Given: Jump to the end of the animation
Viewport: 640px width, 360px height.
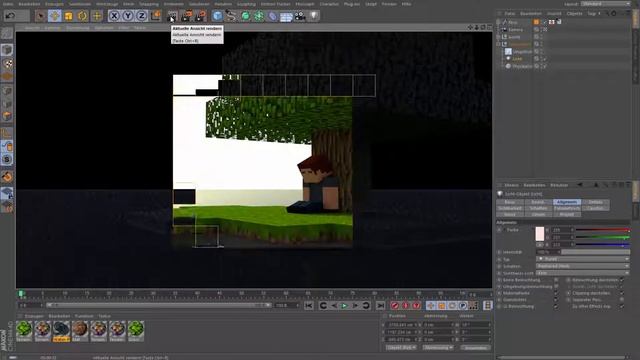Looking at the screenshot, I should coord(380,305).
